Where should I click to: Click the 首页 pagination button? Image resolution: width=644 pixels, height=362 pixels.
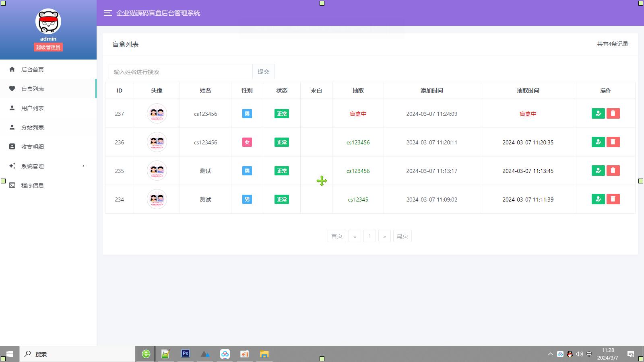(336, 236)
